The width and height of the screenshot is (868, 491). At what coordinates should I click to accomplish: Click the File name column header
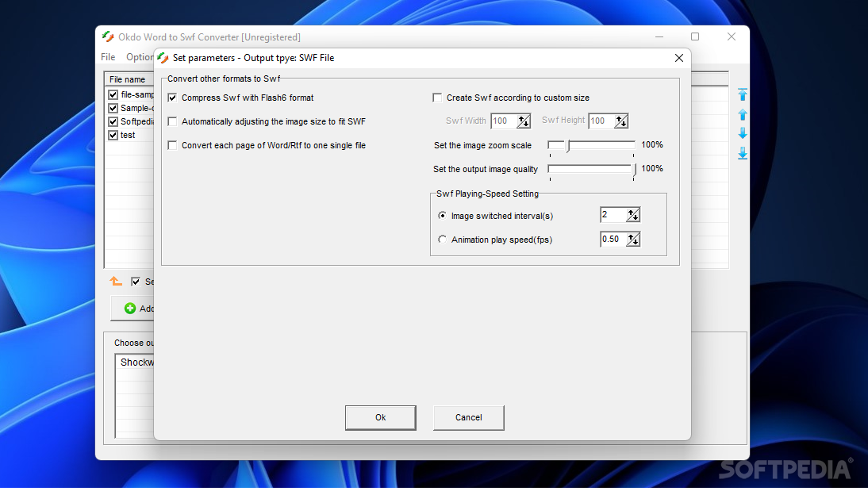pyautogui.click(x=129, y=79)
